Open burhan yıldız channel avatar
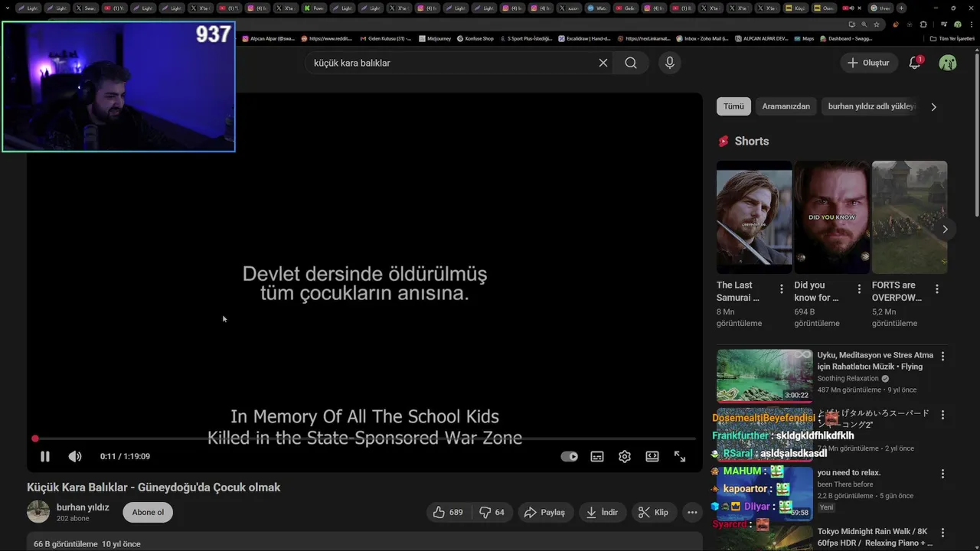 [x=38, y=512]
